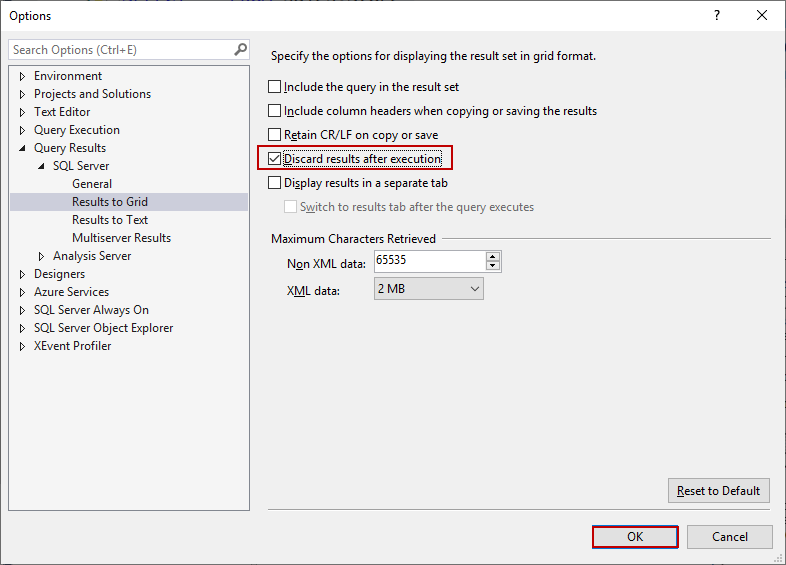Expand the Environment tree node
The width and height of the screenshot is (786, 565).
pos(23,76)
